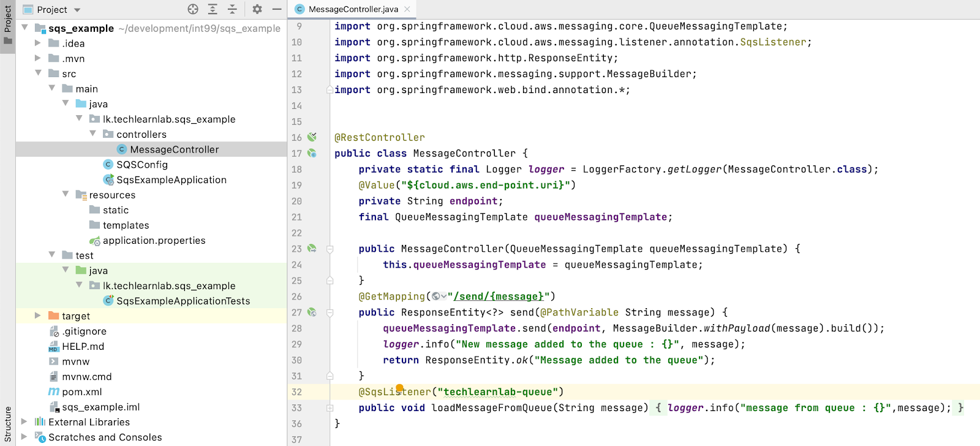
Task: Open the URL mapping globe dropdown in @GetMapping
Action: coord(439,297)
